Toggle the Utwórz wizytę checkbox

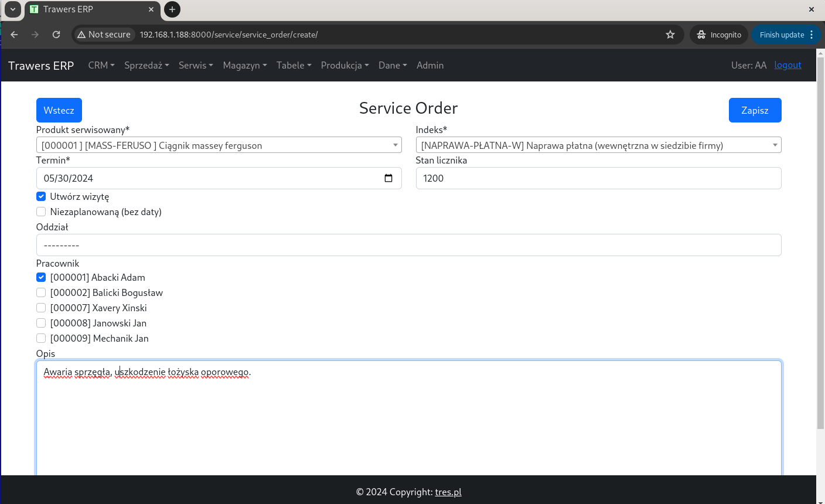point(41,196)
